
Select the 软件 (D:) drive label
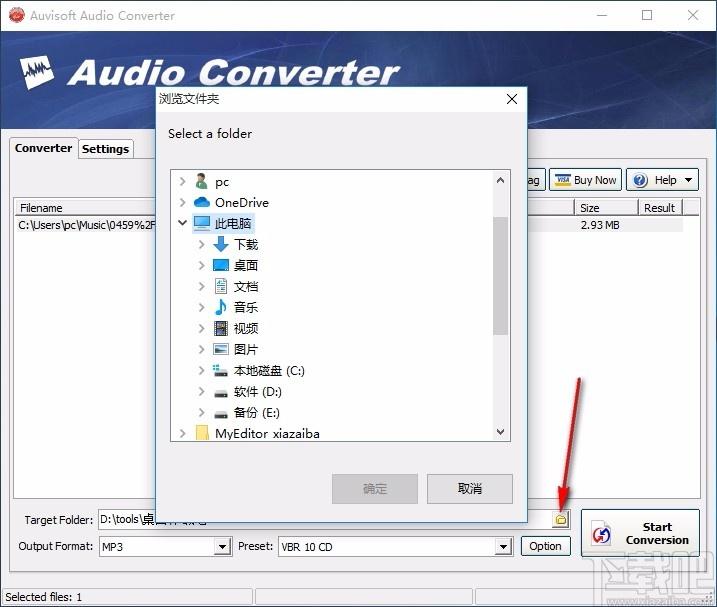257,392
